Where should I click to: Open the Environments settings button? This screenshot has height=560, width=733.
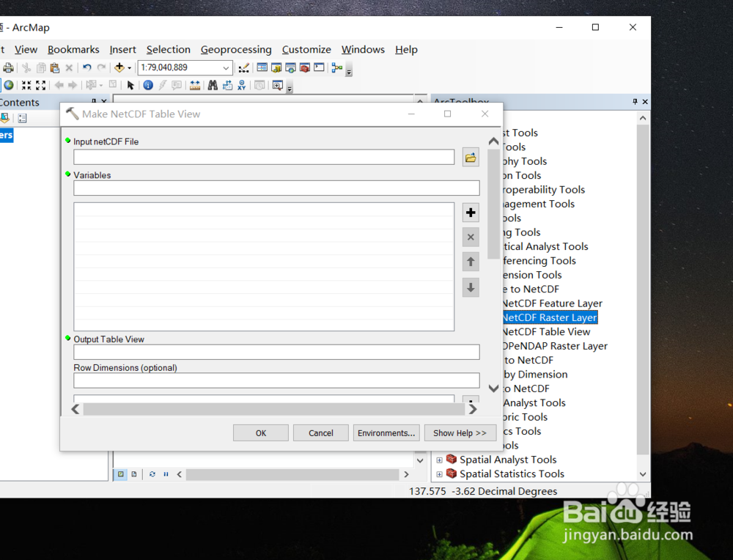(x=386, y=433)
